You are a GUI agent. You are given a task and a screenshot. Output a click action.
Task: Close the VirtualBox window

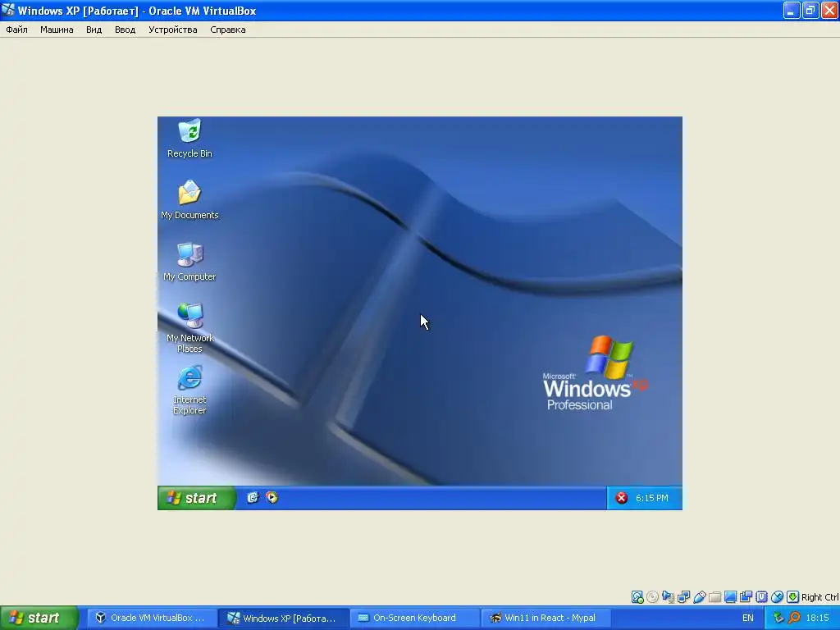tap(830, 10)
